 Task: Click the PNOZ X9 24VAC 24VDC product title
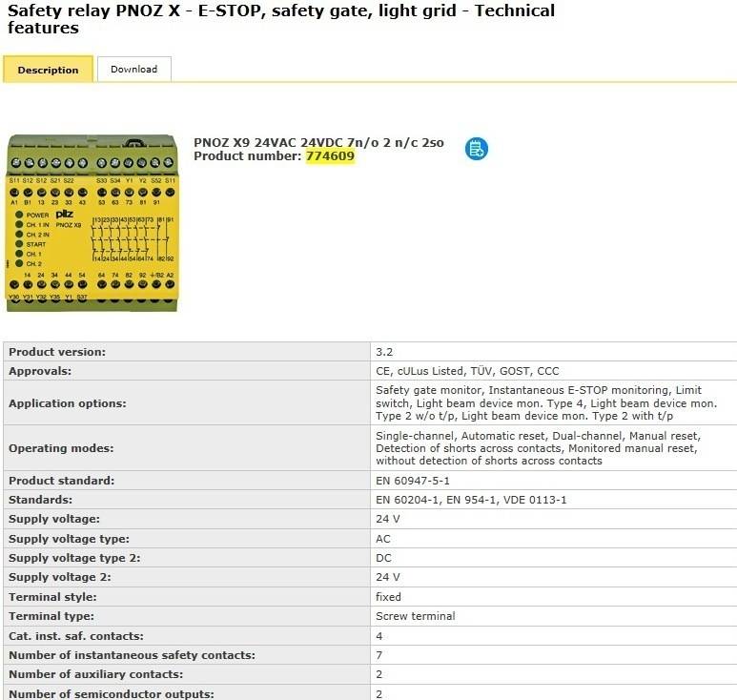pos(318,142)
